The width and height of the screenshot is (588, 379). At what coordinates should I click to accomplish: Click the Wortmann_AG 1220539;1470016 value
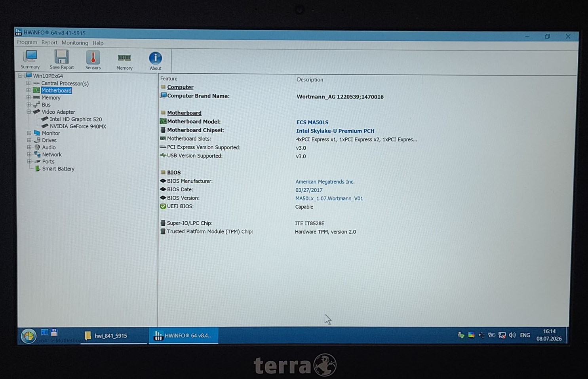pos(340,97)
